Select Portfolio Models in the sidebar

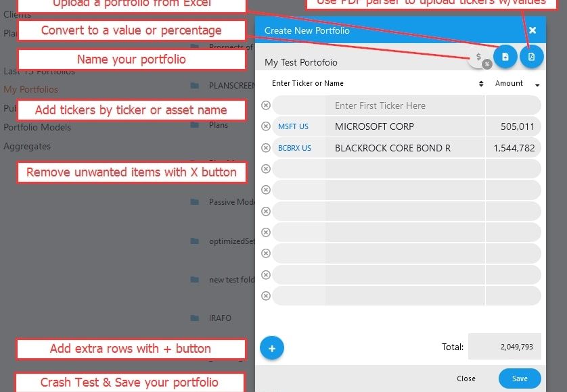click(37, 127)
